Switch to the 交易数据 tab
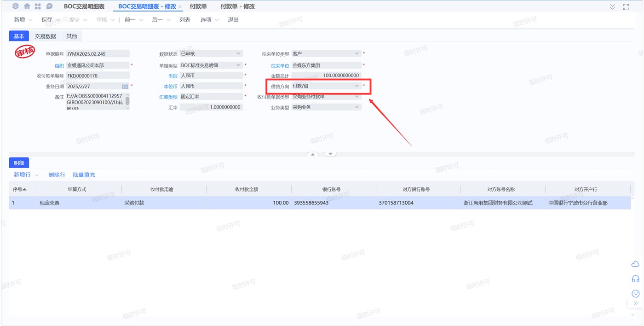The height and width of the screenshot is (326, 644). 45,36
